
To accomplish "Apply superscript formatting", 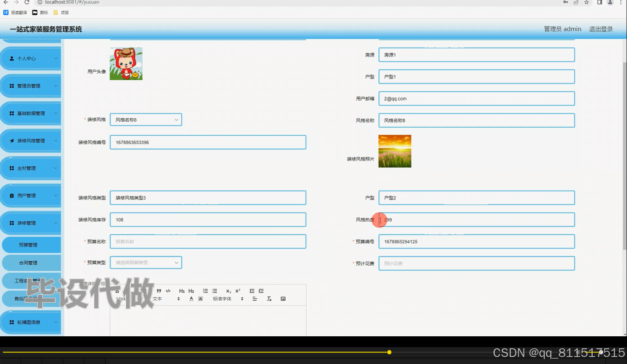I will (238, 291).
